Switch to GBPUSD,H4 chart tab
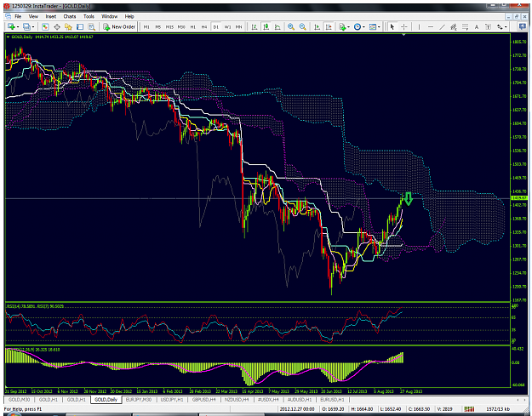Viewport: 532px width, 416px height. [203, 400]
